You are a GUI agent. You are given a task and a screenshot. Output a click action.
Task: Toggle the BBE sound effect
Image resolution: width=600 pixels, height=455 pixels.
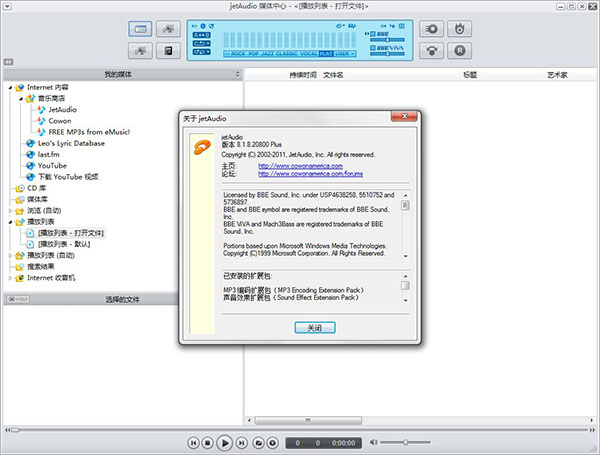pyautogui.click(x=373, y=34)
